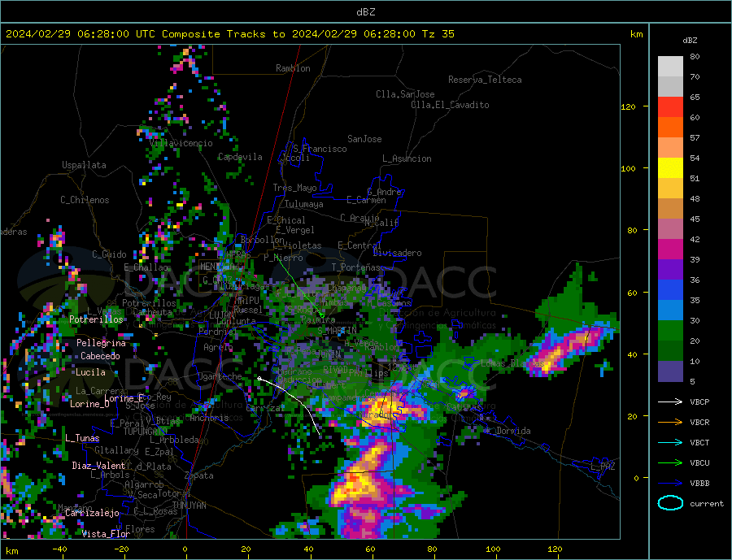Click the 'Ramblon' label at map top
Image resolution: width=732 pixels, height=560 pixels.
(x=293, y=68)
